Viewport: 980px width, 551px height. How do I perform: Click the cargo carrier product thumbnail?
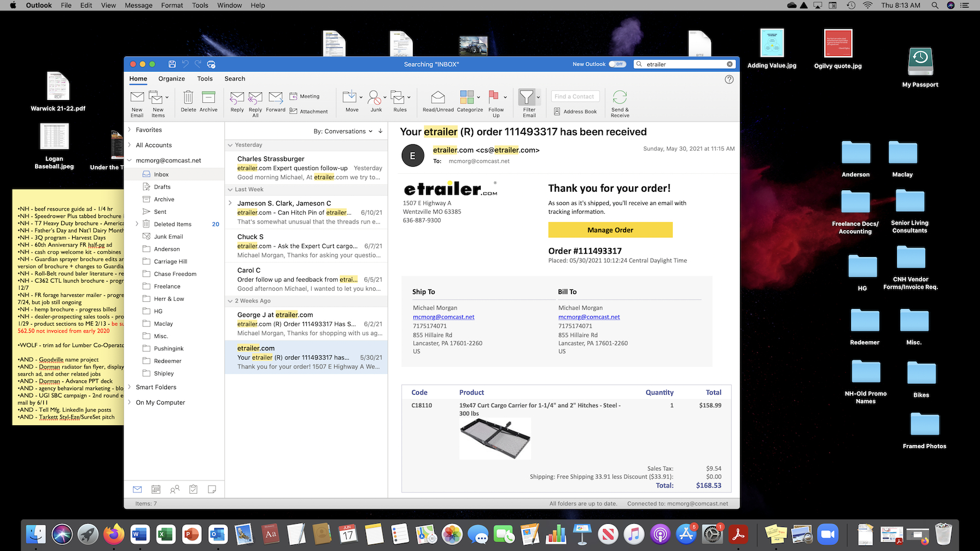click(x=494, y=438)
